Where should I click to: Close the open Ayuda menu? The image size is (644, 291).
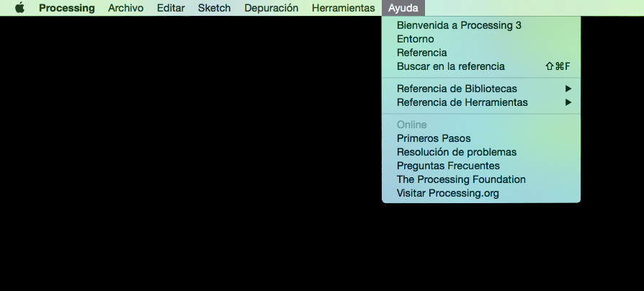(x=403, y=8)
